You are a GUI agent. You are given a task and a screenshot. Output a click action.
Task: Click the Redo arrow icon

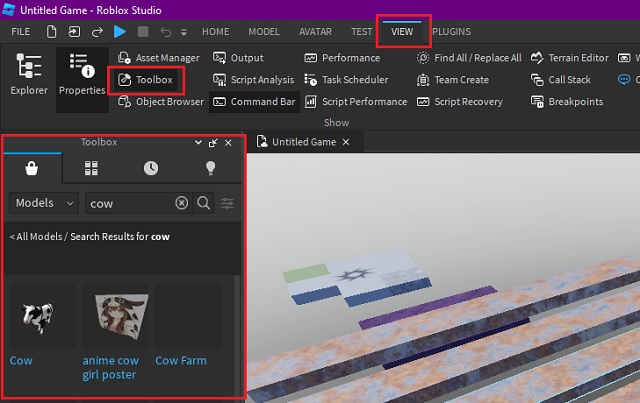click(x=97, y=32)
